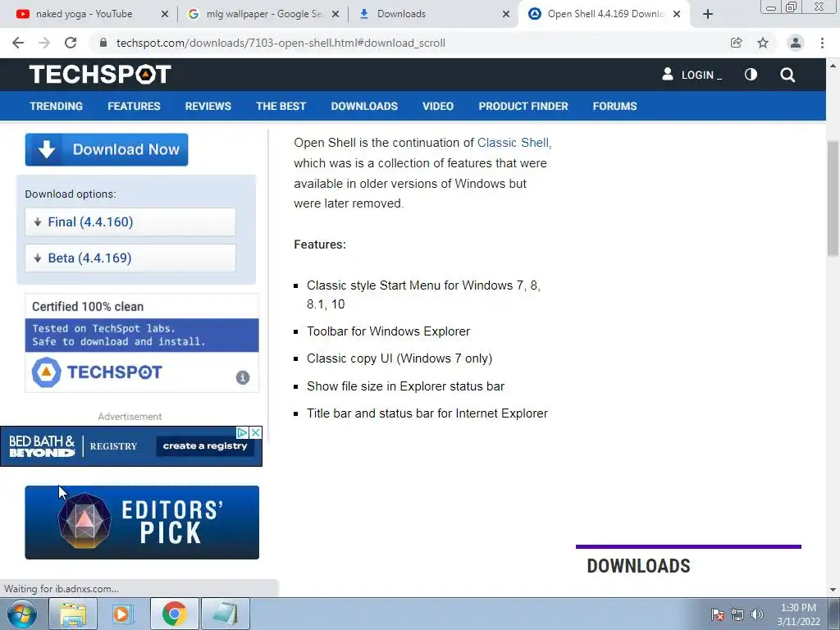The width and height of the screenshot is (840, 630).
Task: Click the padlock site info icon
Action: [103, 43]
